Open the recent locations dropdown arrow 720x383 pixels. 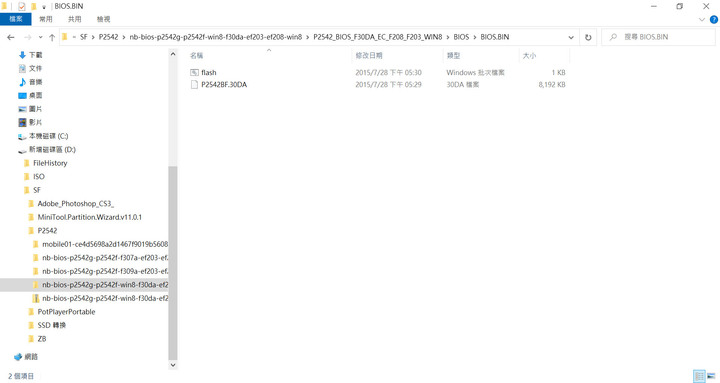click(x=40, y=37)
